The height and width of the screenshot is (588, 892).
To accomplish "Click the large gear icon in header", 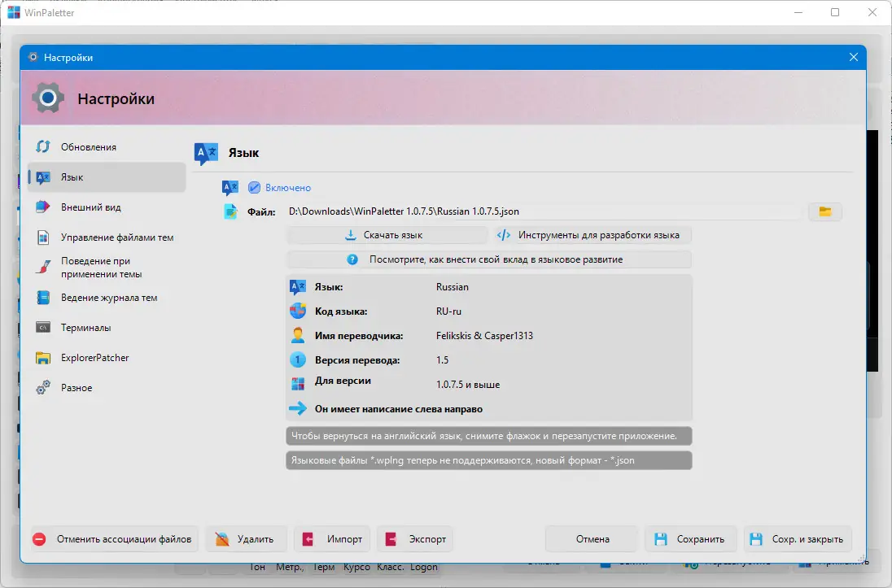I will point(48,98).
